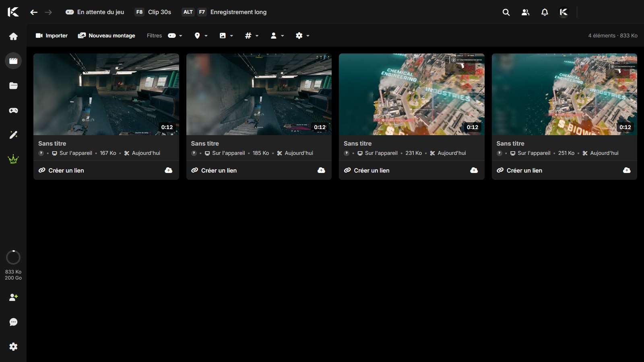Viewport: 644px width, 362px height.
Task: Click Enregistrement long shortcut
Action: [224, 12]
